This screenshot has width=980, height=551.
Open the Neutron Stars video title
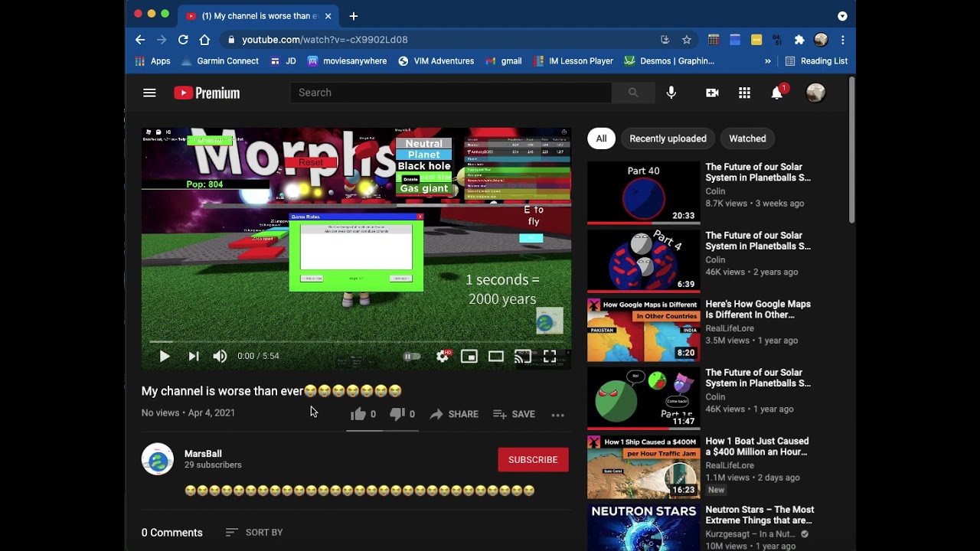click(759, 515)
